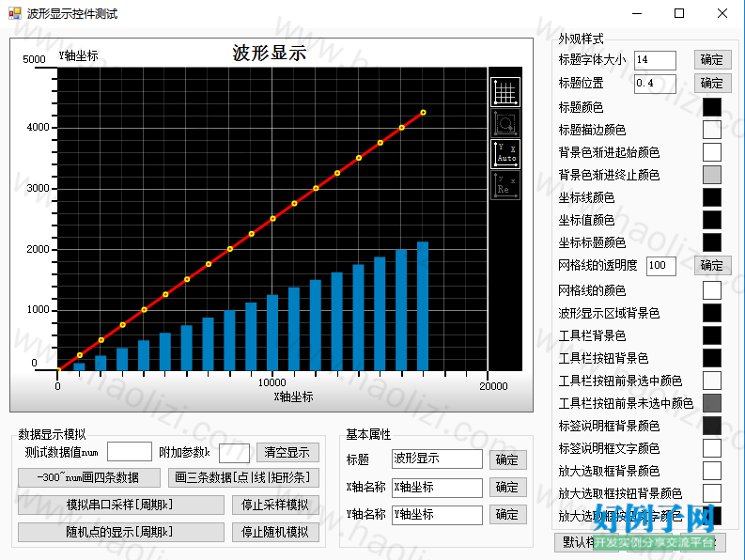Enable the Y X Auto scale icon
The width and height of the screenshot is (745, 560).
[505, 154]
